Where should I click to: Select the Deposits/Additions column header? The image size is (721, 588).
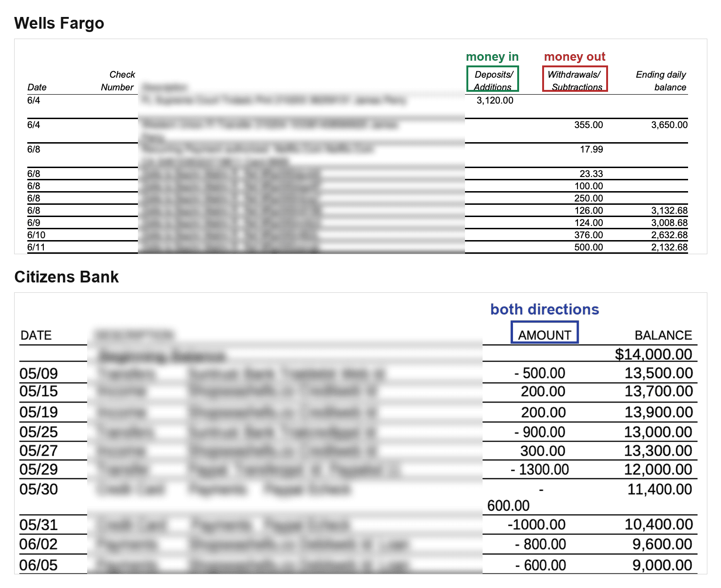[493, 79]
